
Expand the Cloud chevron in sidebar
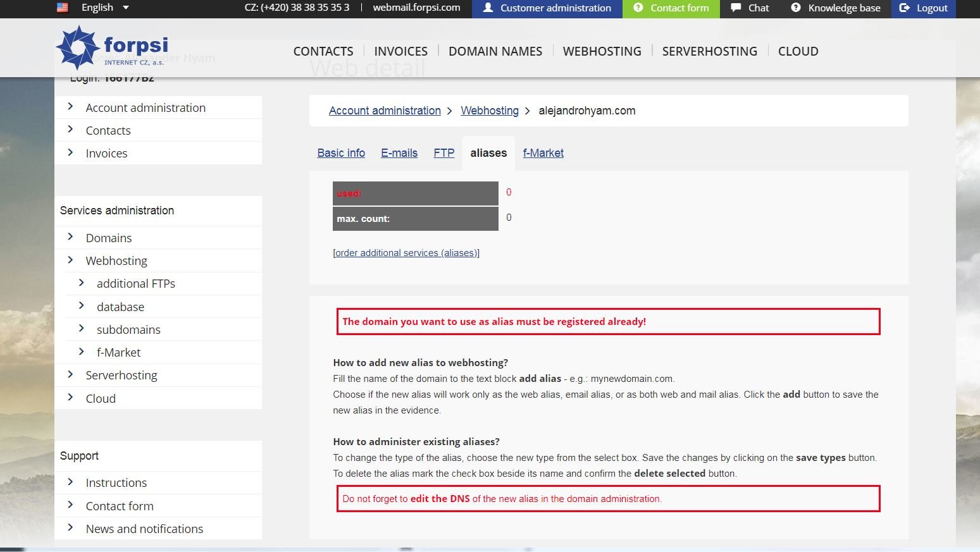[x=70, y=398]
